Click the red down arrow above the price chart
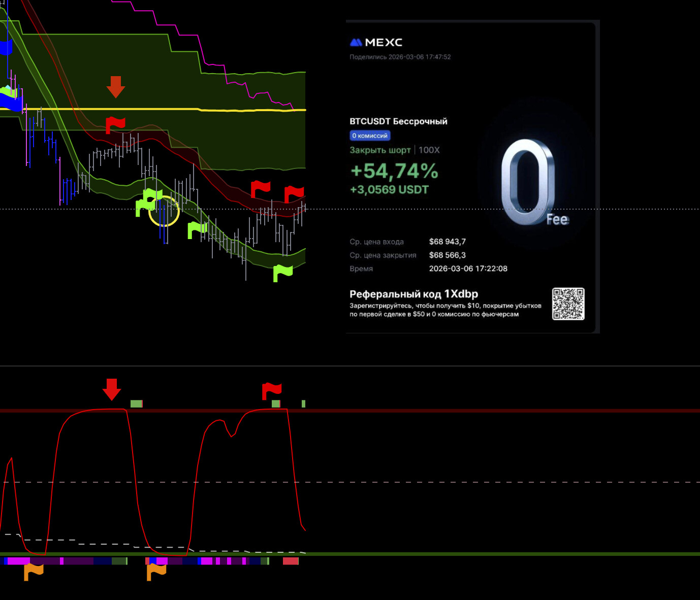 [x=116, y=87]
